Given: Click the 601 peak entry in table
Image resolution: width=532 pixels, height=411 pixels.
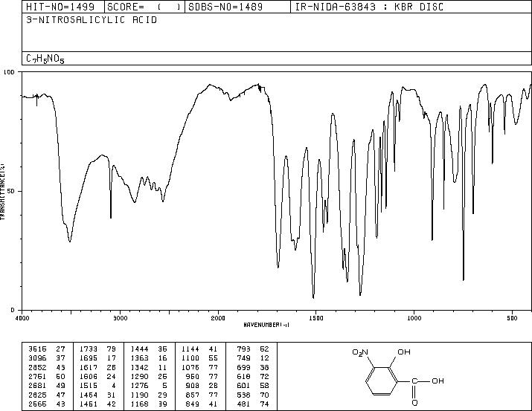Looking at the screenshot, I should (253, 386).
